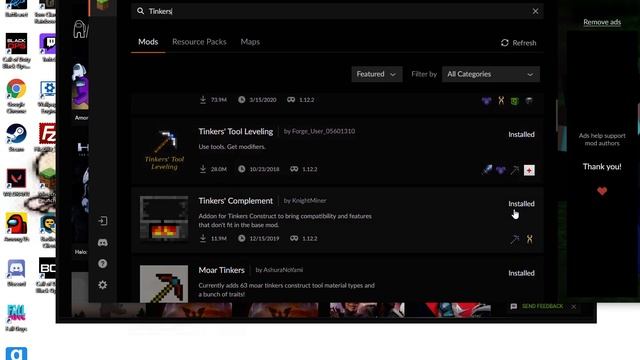Open Discord from the CurseForge sidebar
This screenshot has height=360, width=640.
pos(102,242)
